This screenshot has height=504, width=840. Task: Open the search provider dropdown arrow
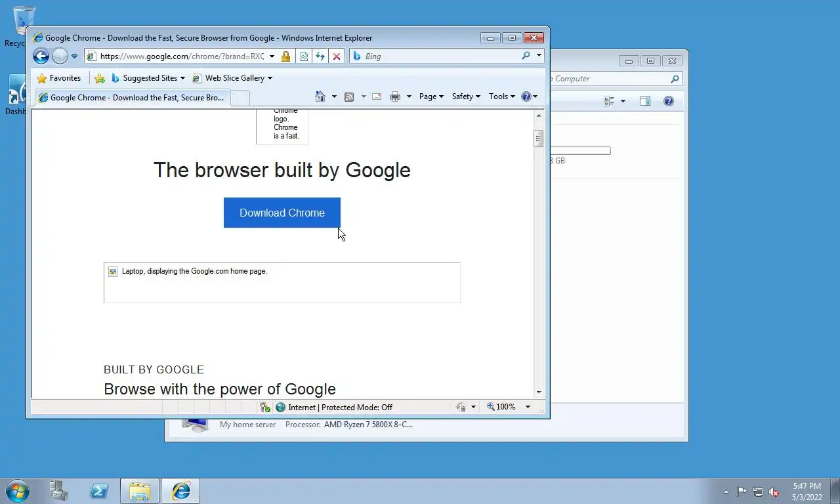tap(539, 56)
